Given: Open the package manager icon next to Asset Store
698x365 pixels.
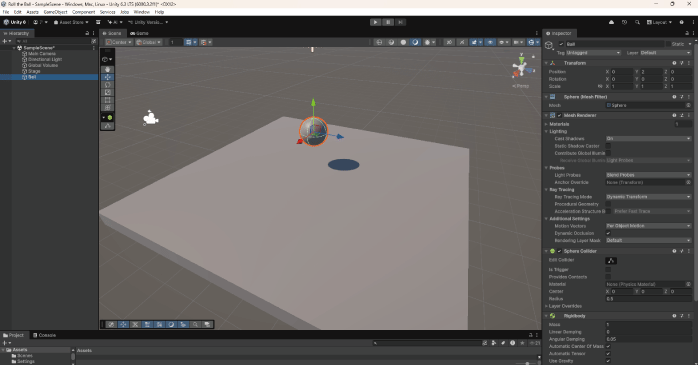Looking at the screenshot, I should click(x=98, y=22).
